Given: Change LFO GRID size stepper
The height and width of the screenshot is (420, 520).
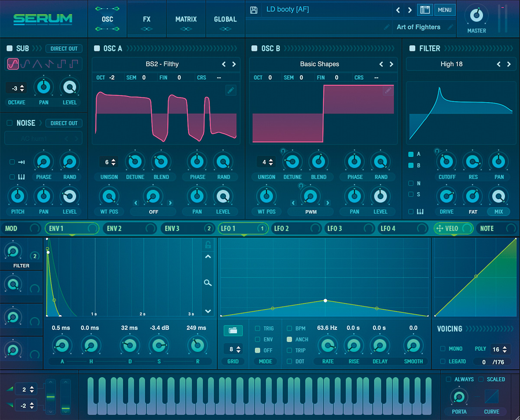Looking at the screenshot, I should (x=233, y=349).
